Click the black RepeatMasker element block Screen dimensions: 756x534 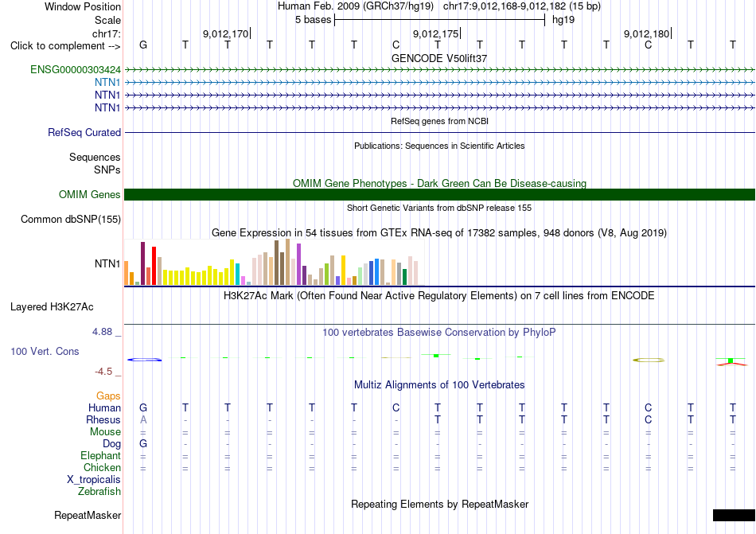(x=734, y=515)
